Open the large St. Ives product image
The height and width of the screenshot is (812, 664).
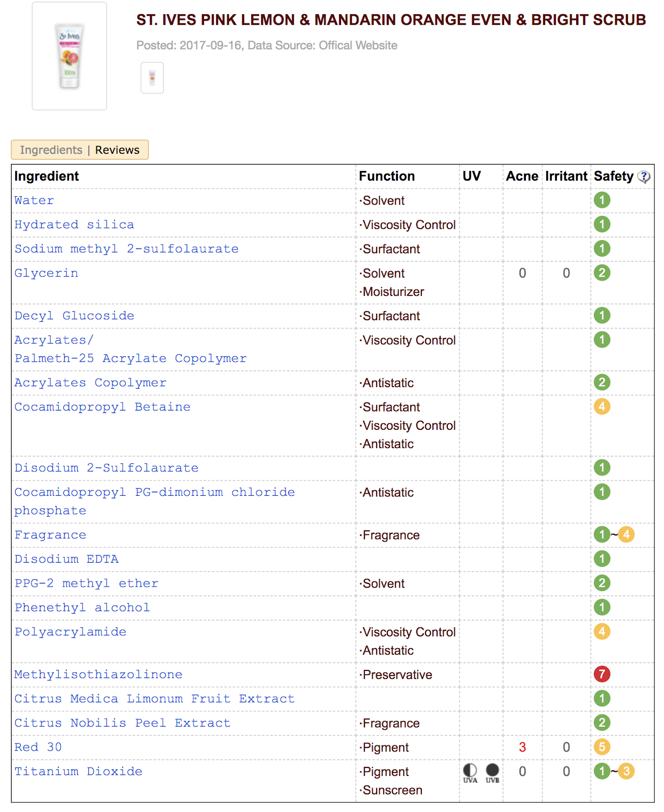(70, 56)
